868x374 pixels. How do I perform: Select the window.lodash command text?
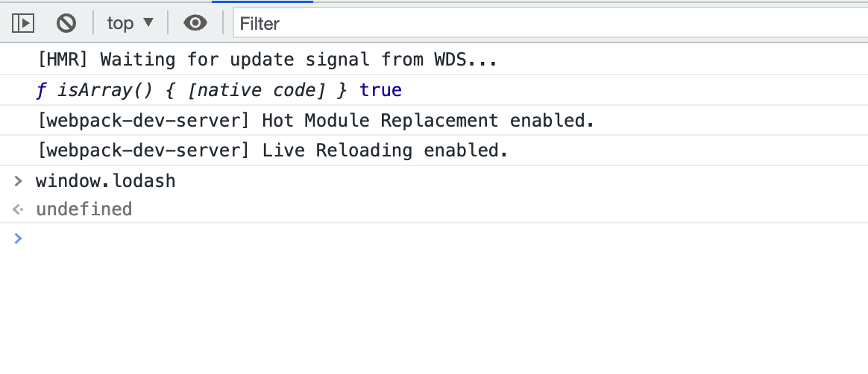point(105,181)
